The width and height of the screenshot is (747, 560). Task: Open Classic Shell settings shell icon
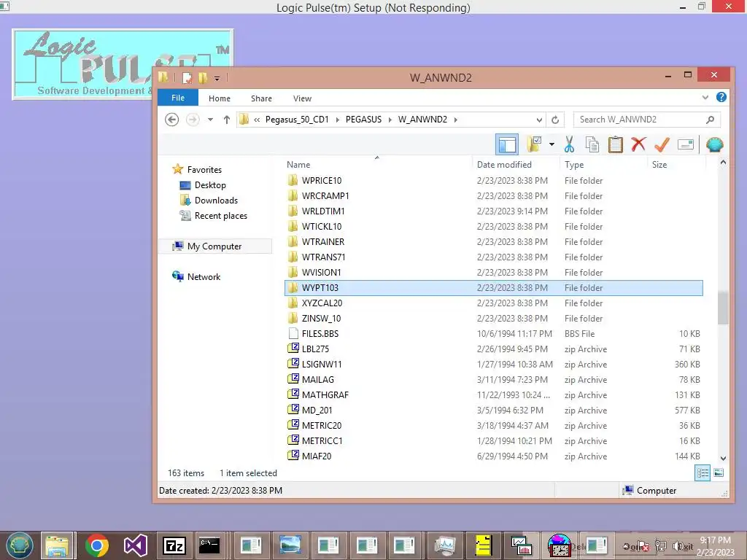tap(715, 144)
